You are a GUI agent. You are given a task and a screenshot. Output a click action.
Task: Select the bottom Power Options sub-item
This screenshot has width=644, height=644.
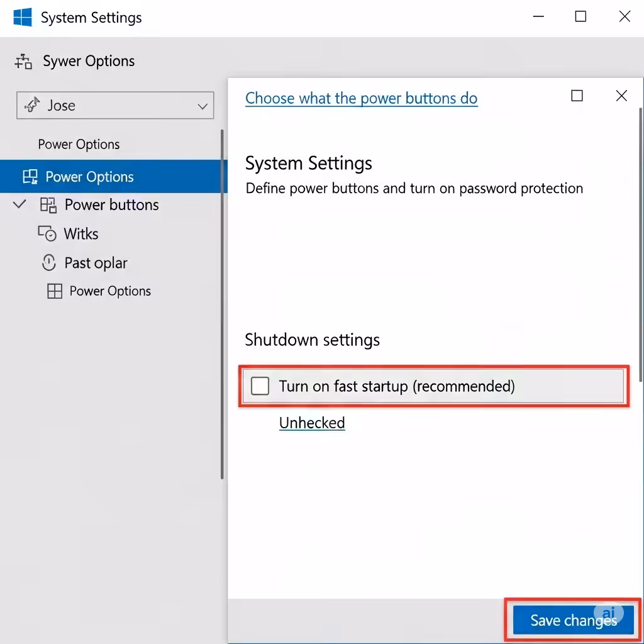110,291
